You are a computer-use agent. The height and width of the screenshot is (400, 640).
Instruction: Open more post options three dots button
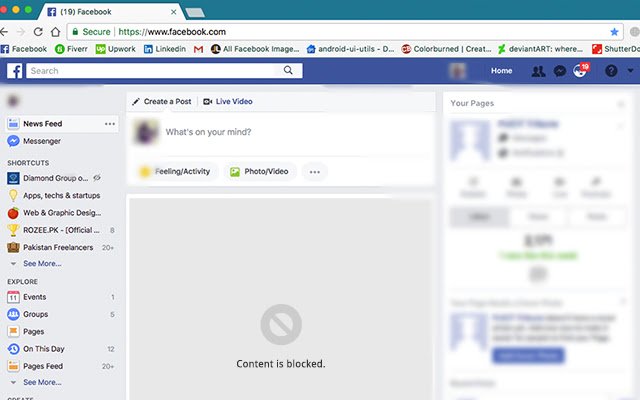[315, 172]
